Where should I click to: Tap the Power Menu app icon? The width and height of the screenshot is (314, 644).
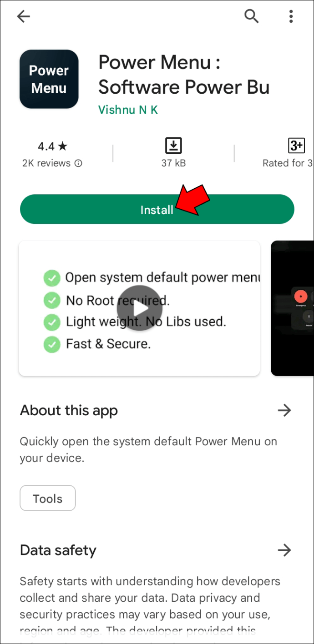coord(49,79)
